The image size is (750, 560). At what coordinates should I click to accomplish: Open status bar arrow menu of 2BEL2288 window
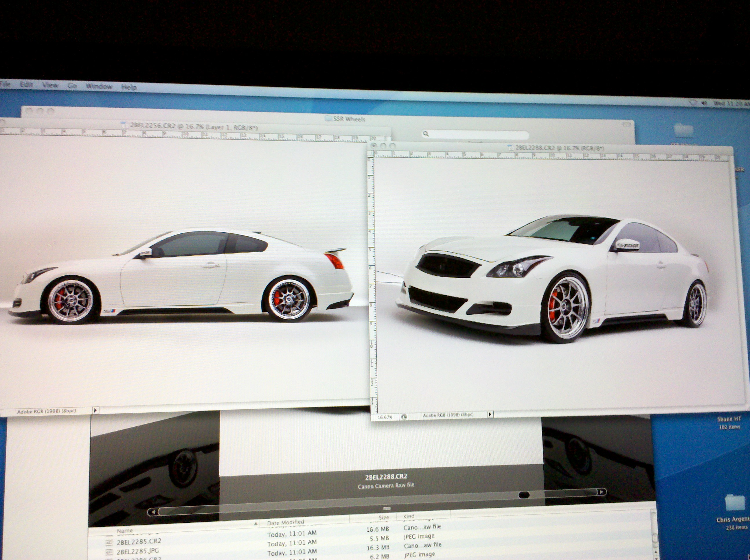(x=490, y=414)
